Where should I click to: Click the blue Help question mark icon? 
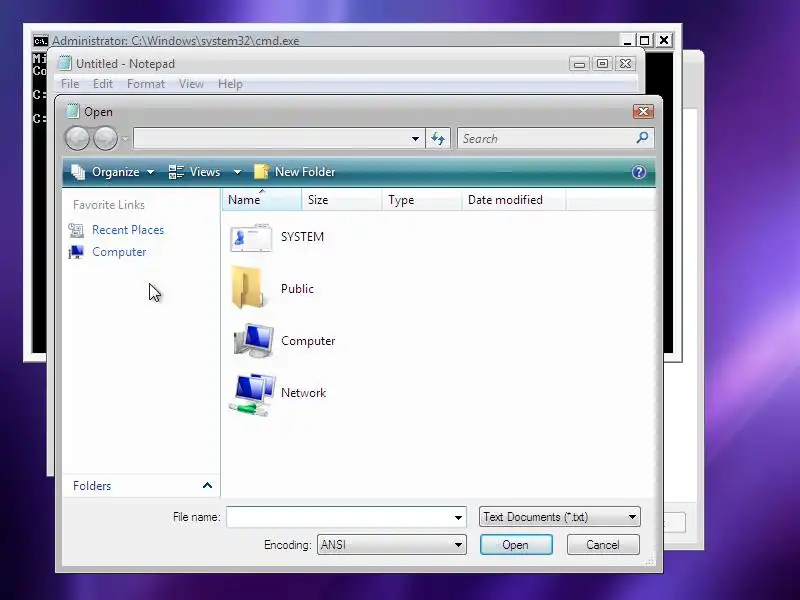pos(639,172)
